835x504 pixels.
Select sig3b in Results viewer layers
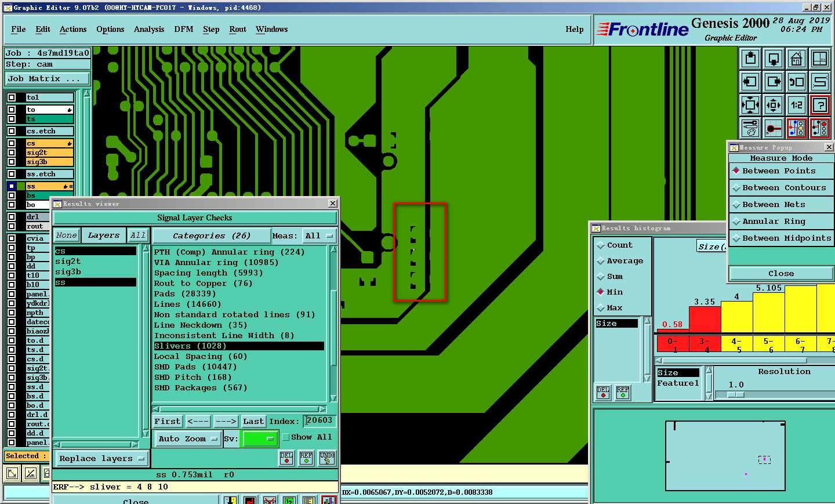pos(68,272)
